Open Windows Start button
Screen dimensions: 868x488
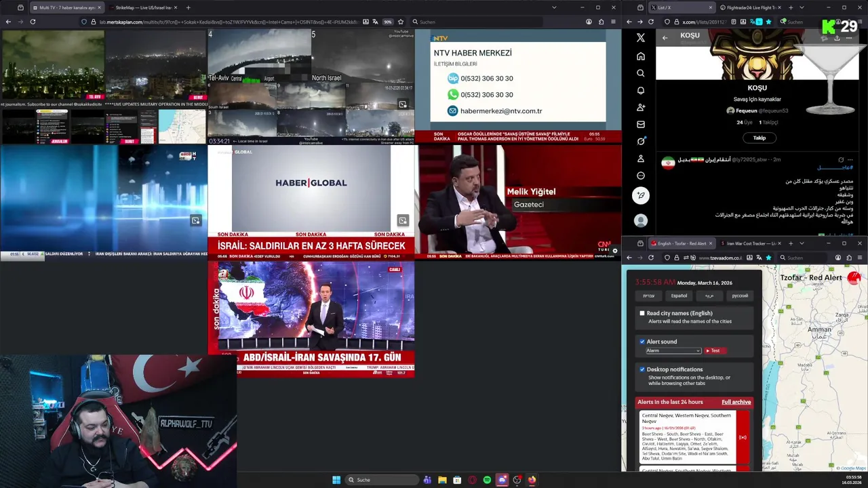336,480
